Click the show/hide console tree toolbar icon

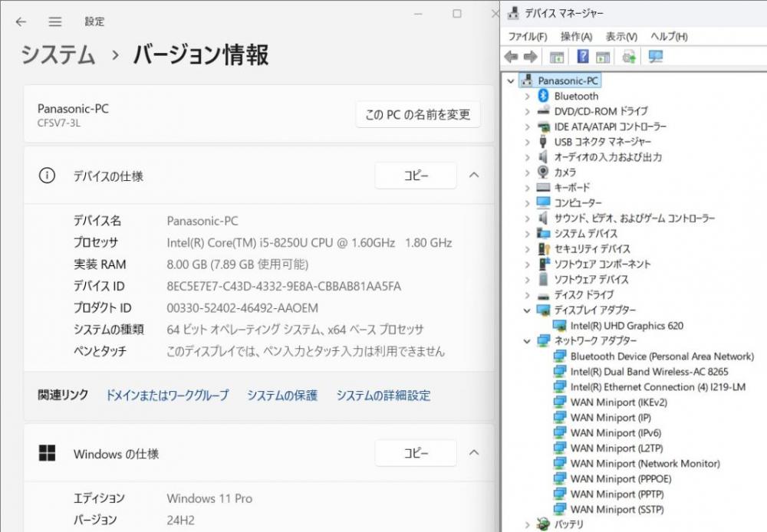(557, 57)
